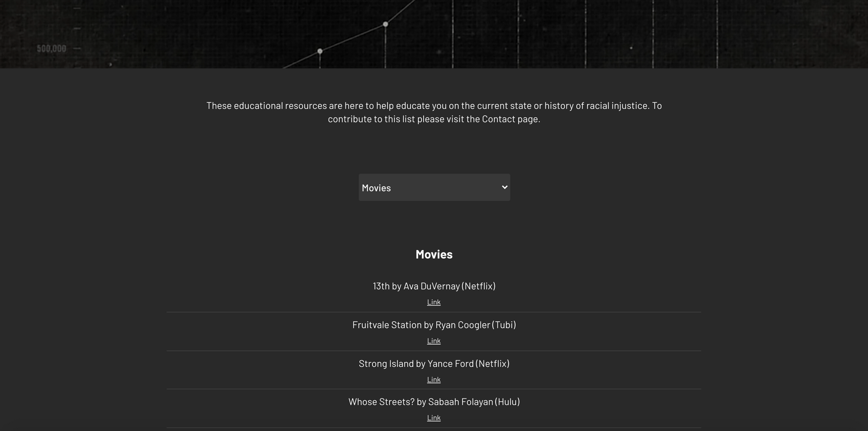Click the chevron arrow on the Movies selector
The width and height of the screenshot is (868, 431).
504,187
